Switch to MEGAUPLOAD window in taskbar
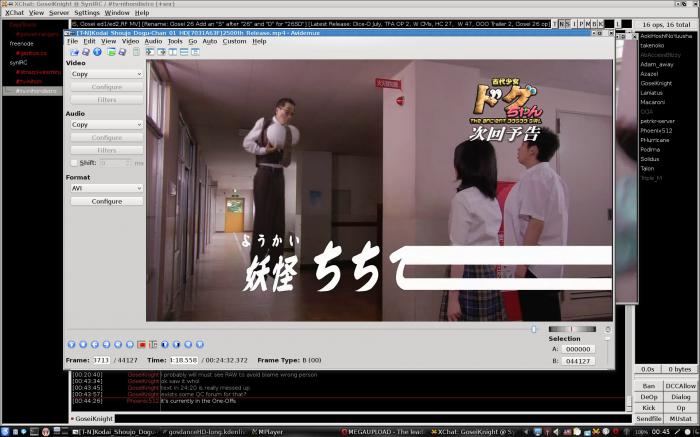 tap(383, 432)
